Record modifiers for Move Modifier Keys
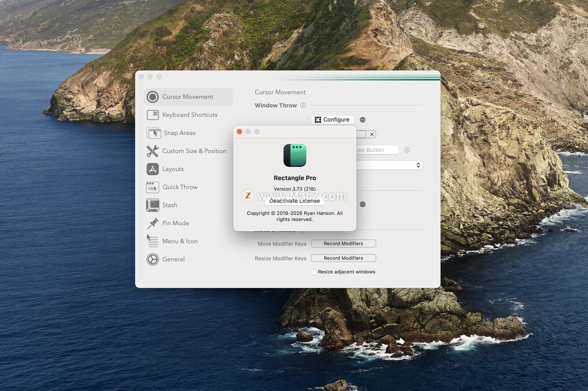Image resolution: width=588 pixels, height=391 pixels. (343, 244)
